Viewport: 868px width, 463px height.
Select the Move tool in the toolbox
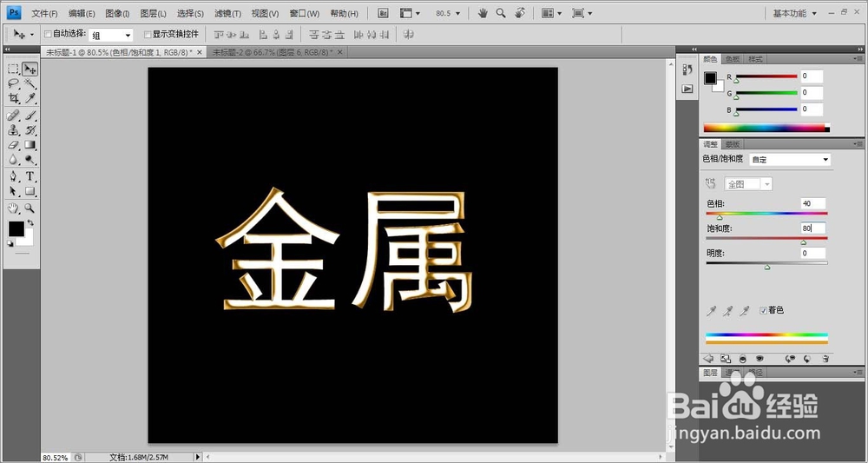pyautogui.click(x=30, y=69)
